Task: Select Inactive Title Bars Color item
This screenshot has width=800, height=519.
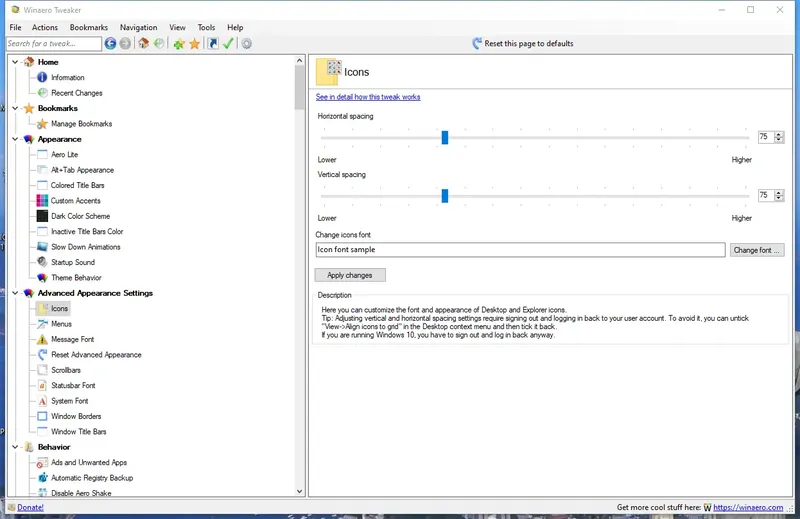Action: [87, 232]
